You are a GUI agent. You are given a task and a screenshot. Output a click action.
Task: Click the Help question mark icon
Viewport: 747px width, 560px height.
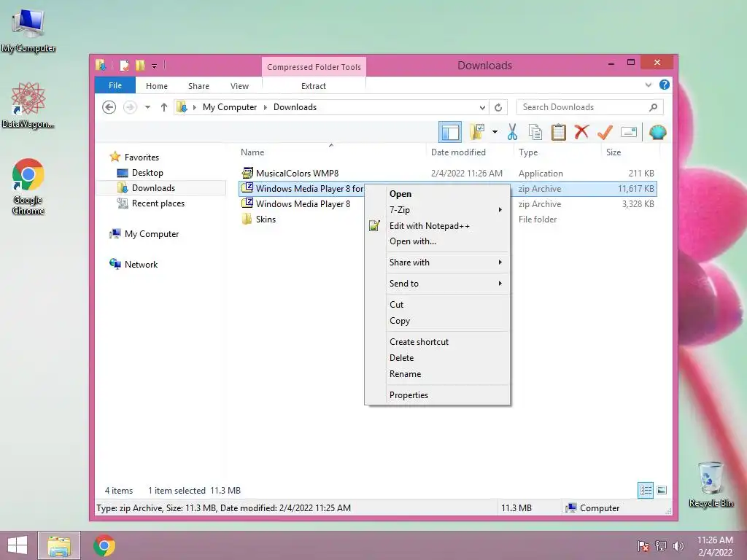[664, 85]
